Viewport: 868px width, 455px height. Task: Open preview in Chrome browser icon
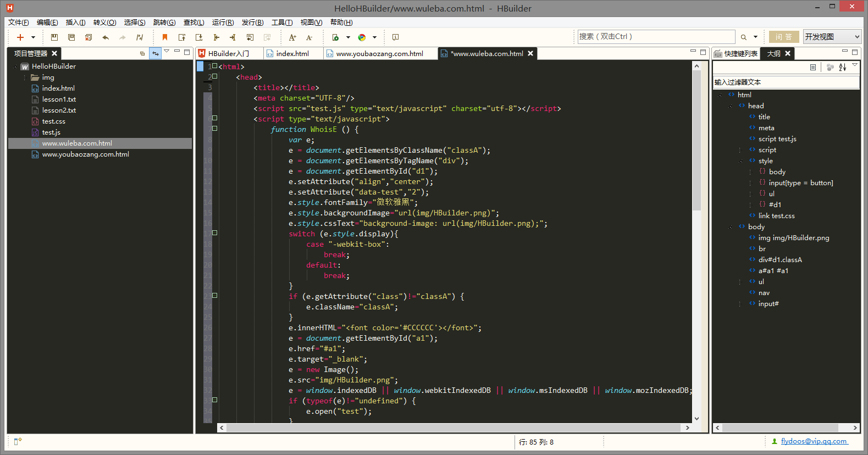[x=362, y=37]
